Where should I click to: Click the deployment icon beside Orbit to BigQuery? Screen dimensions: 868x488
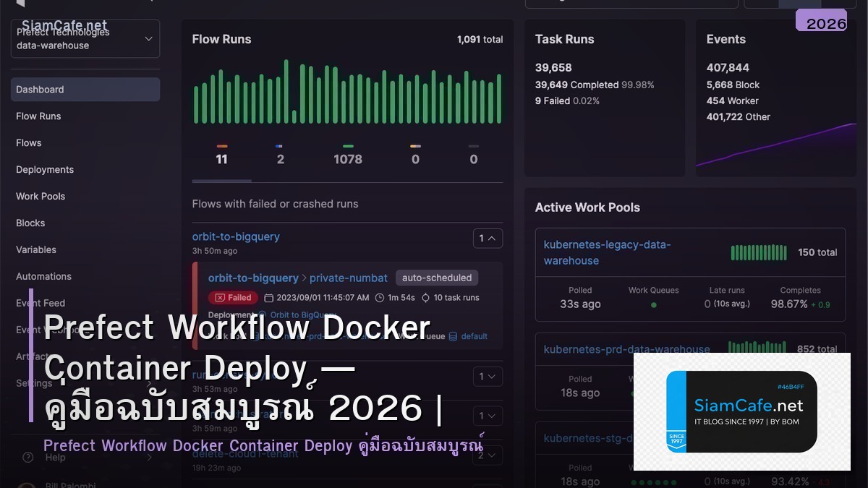tap(263, 314)
